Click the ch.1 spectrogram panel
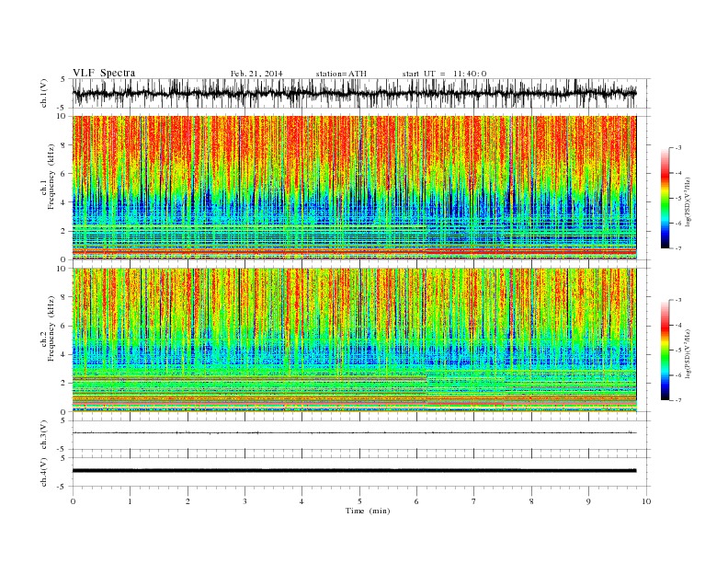Screen dimensions: 728x563 pos(361,188)
